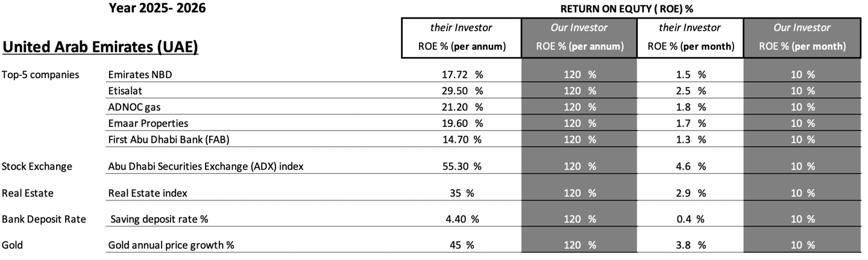Click the Bank Deposit Rate category label
The height and width of the screenshot is (260, 868).
(44, 219)
